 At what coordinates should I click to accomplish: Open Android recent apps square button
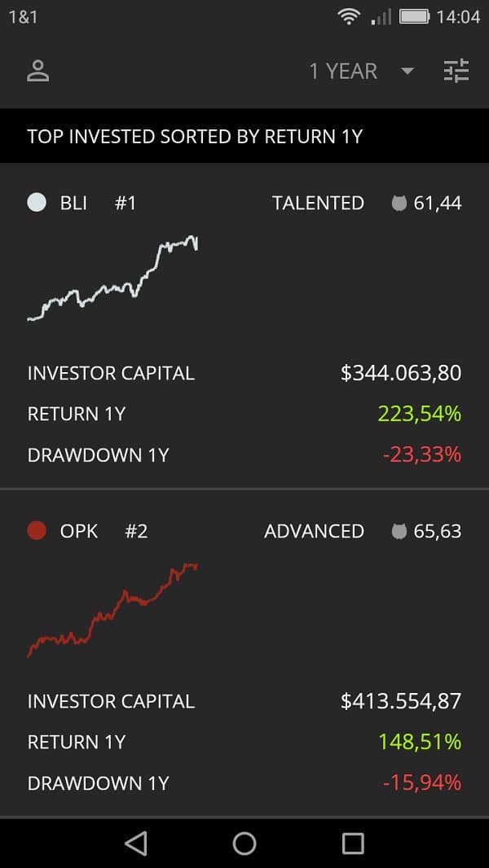(353, 843)
